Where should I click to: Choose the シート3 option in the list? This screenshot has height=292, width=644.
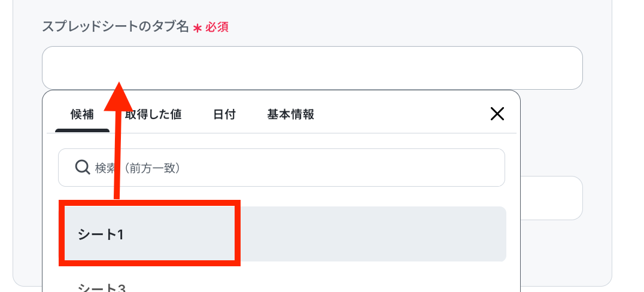282,287
